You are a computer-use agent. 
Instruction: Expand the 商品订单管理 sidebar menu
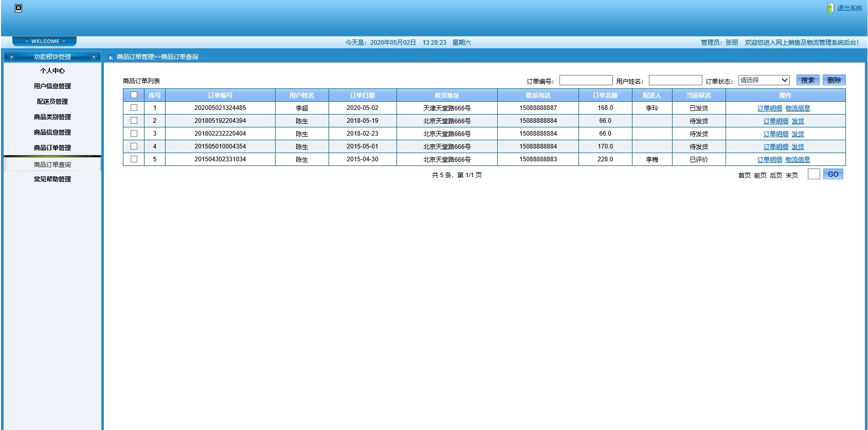click(x=52, y=148)
